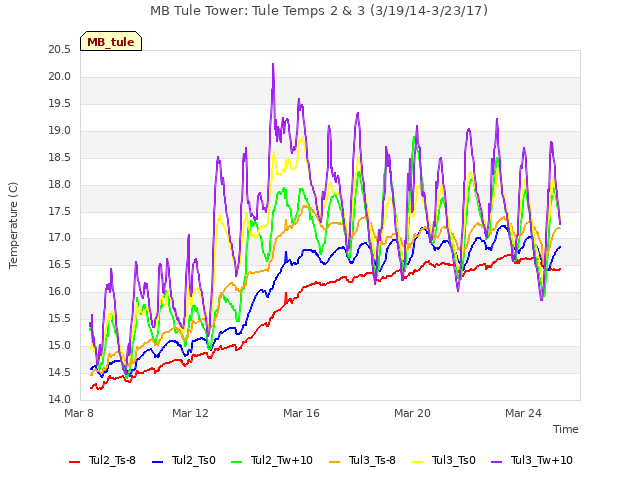640x480 pixels.
Task: Click the 17.0 y-axis tick label
Action: pos(60,238)
